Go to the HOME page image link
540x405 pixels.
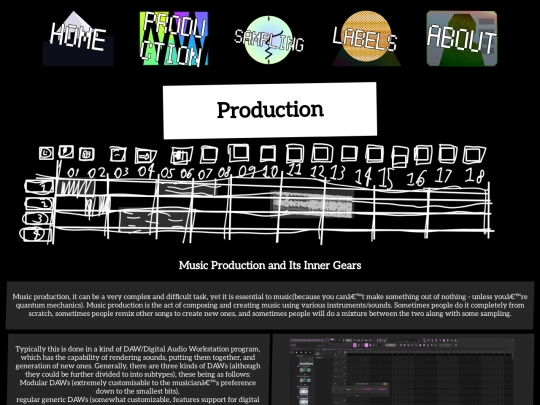pyautogui.click(x=78, y=38)
